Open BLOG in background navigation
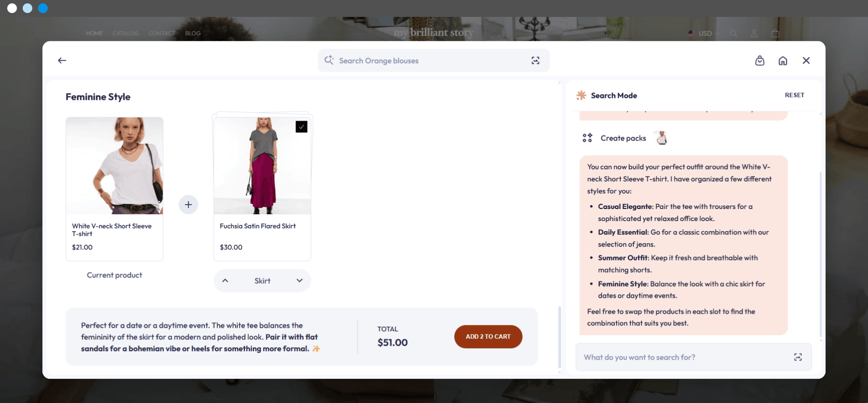 point(193,33)
